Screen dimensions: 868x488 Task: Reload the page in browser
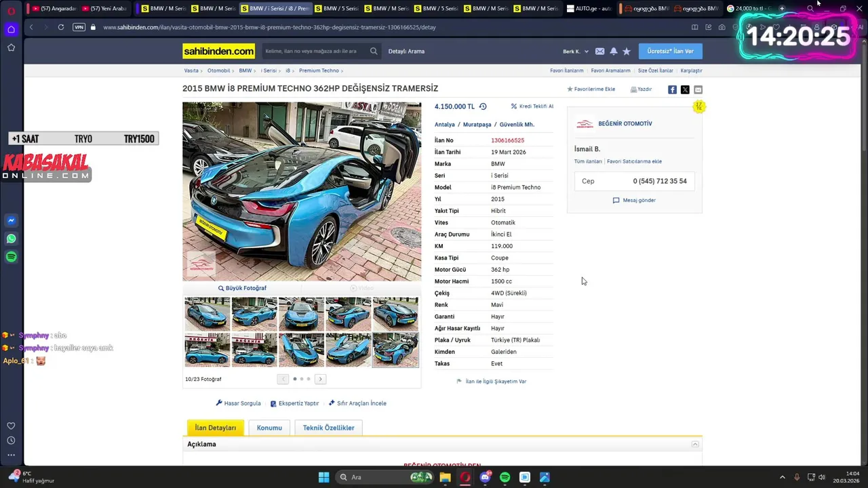click(61, 27)
